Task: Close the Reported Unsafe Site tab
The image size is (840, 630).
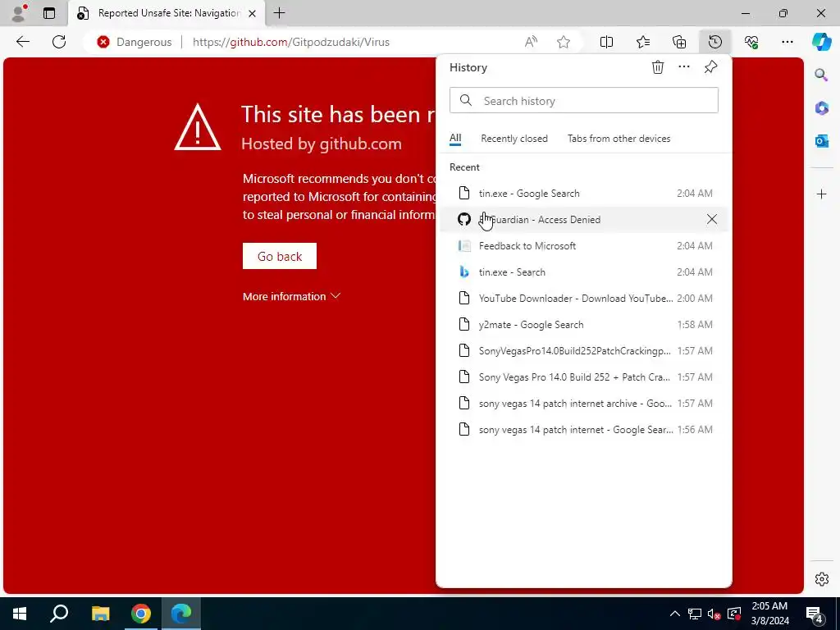Action: coord(252,13)
